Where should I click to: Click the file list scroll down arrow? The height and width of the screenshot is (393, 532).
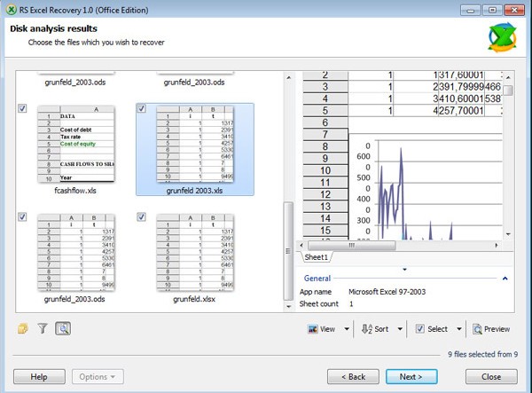[288, 306]
